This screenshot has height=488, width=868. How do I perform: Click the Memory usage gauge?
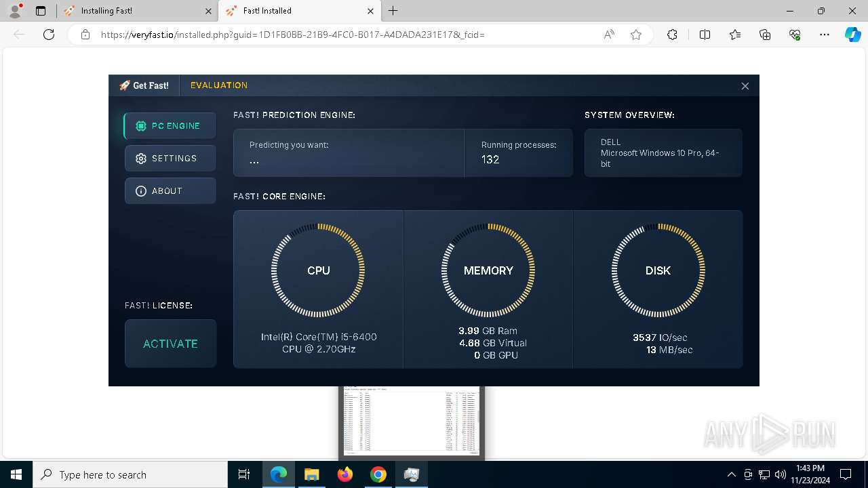coord(488,270)
